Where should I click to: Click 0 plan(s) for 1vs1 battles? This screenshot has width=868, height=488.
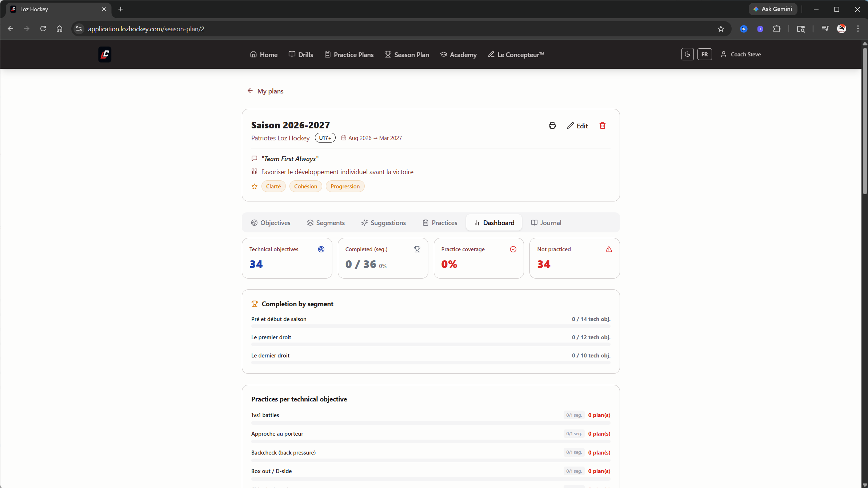click(x=599, y=415)
